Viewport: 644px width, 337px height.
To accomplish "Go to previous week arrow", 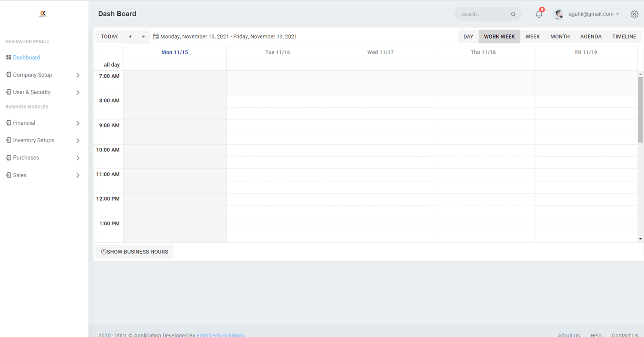I will (130, 36).
